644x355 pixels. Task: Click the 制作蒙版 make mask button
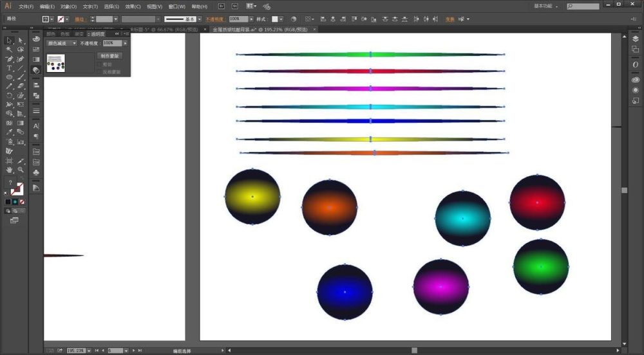tap(110, 56)
